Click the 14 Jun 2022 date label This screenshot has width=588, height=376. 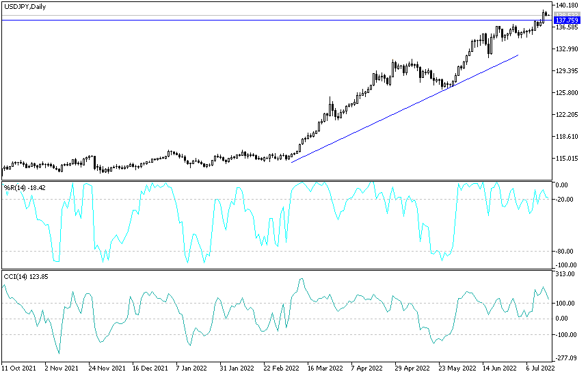[x=500, y=368]
